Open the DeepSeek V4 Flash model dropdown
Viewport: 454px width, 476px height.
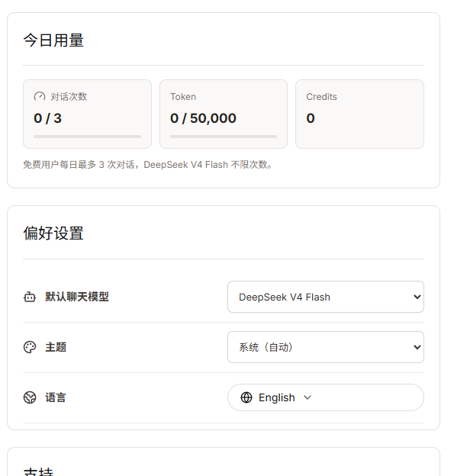[x=326, y=297]
